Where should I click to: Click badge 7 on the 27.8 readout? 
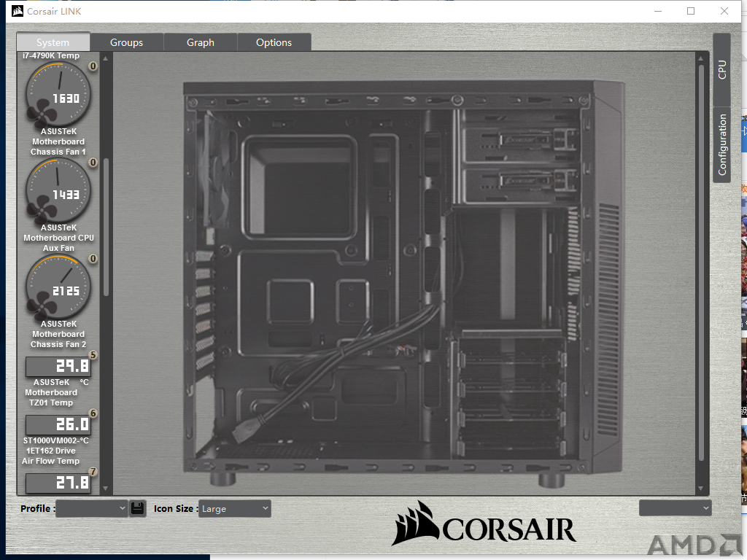point(93,472)
